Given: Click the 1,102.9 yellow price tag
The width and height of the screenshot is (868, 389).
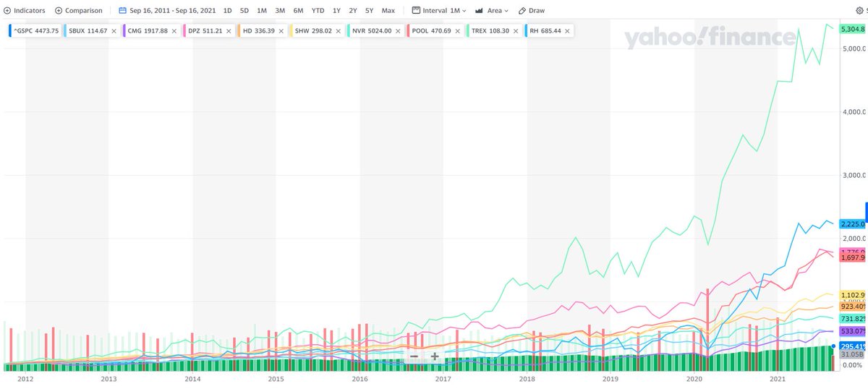Looking at the screenshot, I should click(x=853, y=295).
